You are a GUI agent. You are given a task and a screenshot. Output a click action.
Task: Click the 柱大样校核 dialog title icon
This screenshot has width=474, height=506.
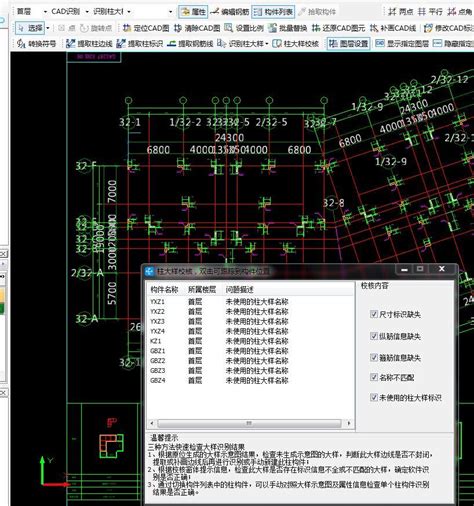pos(150,271)
